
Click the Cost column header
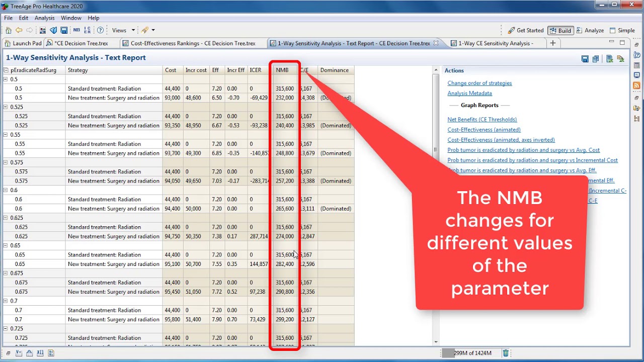click(173, 70)
